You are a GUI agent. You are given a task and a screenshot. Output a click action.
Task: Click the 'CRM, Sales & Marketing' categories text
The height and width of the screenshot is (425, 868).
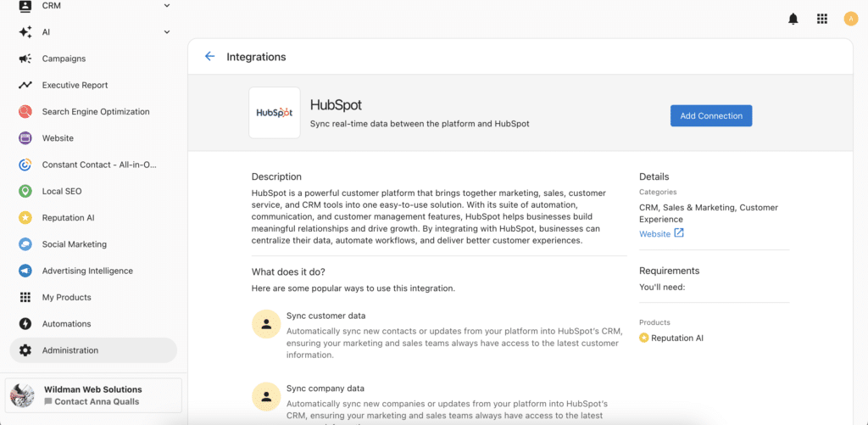click(709, 213)
